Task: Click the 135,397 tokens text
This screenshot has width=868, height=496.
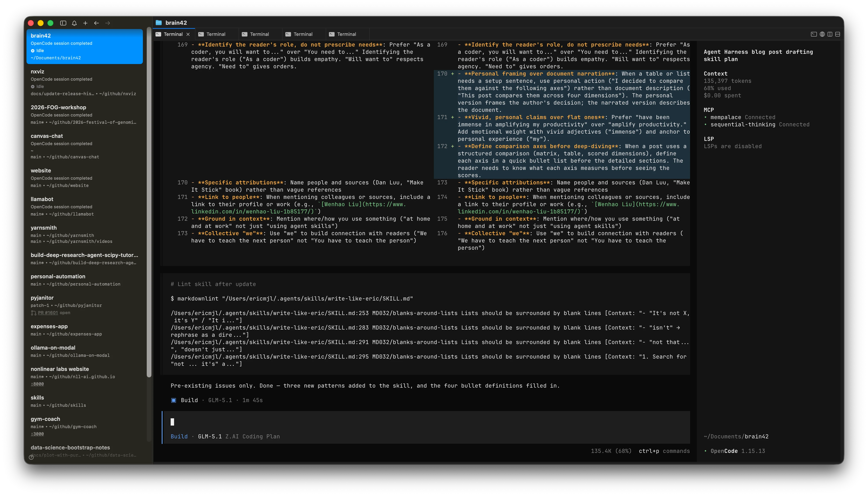Action: [727, 81]
